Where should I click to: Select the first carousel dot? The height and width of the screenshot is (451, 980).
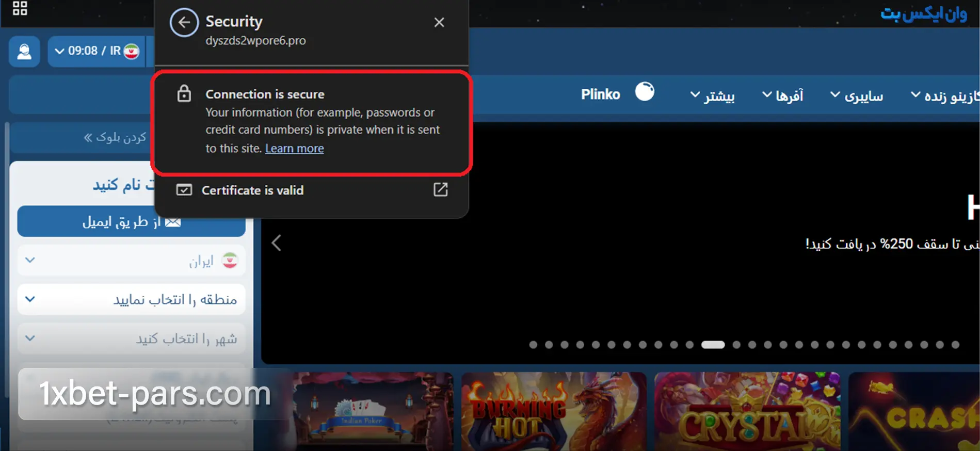click(x=533, y=345)
